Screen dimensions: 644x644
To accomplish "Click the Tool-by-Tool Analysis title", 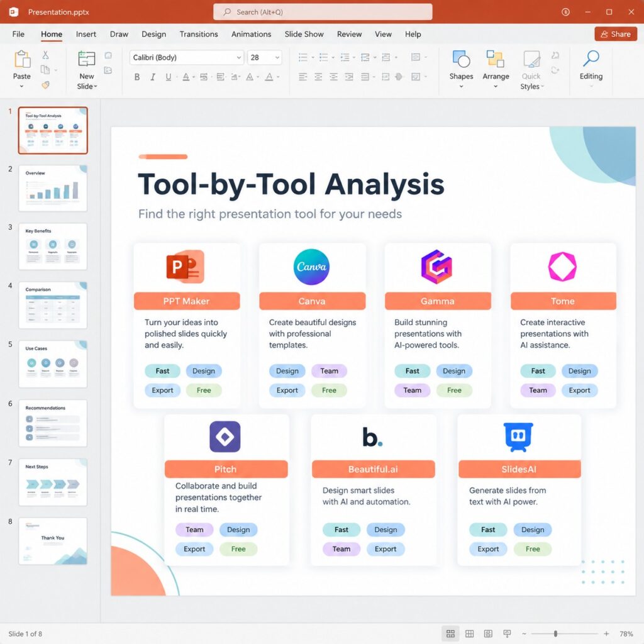I will [291, 184].
